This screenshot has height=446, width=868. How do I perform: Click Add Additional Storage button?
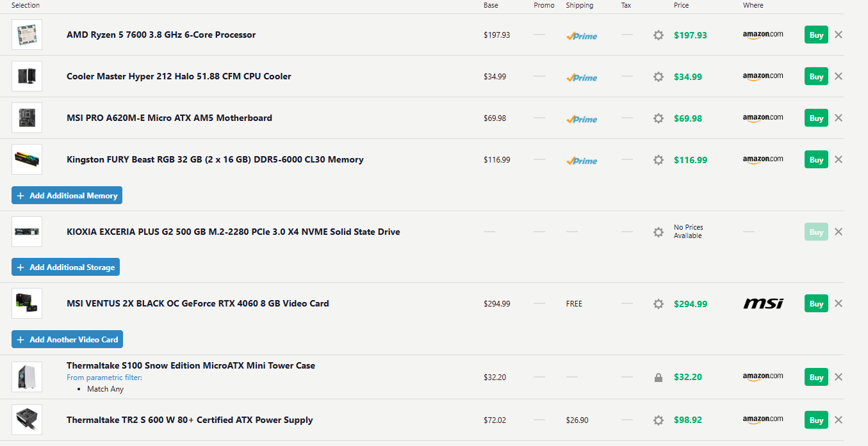[65, 267]
